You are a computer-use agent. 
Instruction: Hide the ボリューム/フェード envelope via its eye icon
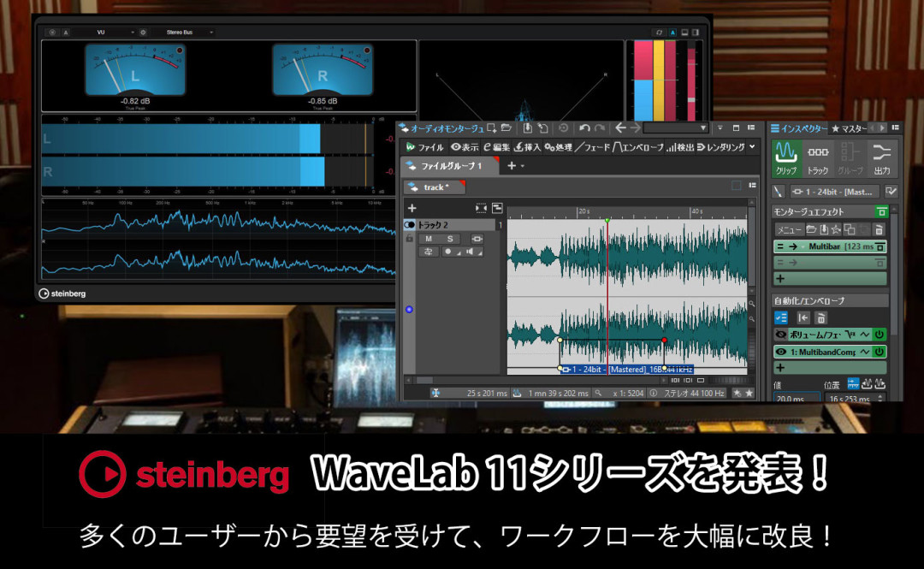click(x=779, y=334)
